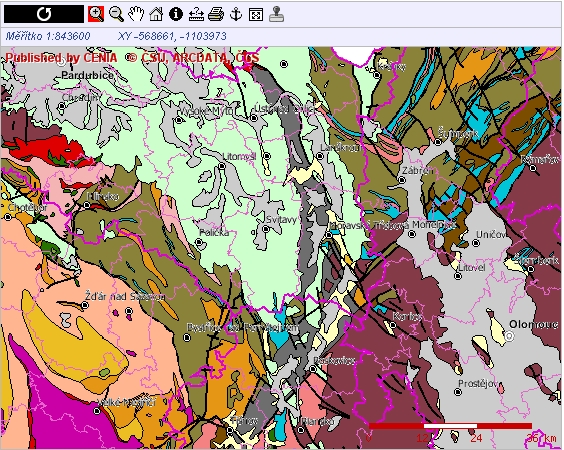
Task: Open the fullscreen map window icon
Action: pos(256,14)
